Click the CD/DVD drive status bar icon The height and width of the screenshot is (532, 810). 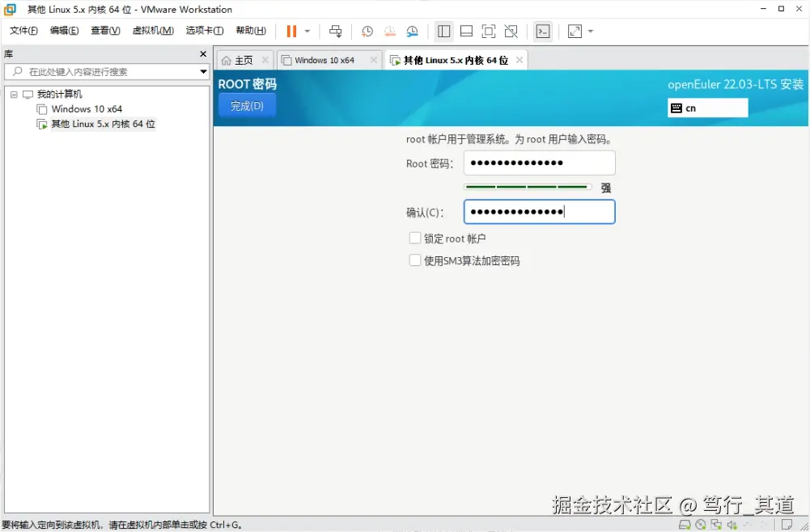pos(701,525)
